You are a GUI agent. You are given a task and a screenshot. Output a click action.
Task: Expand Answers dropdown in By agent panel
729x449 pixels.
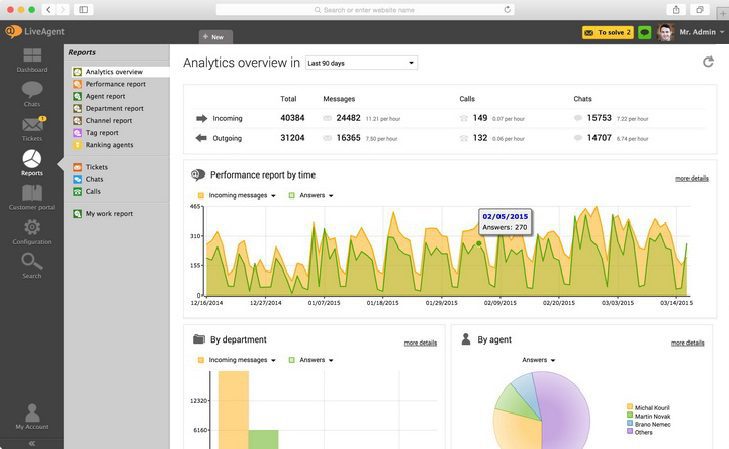click(x=539, y=360)
